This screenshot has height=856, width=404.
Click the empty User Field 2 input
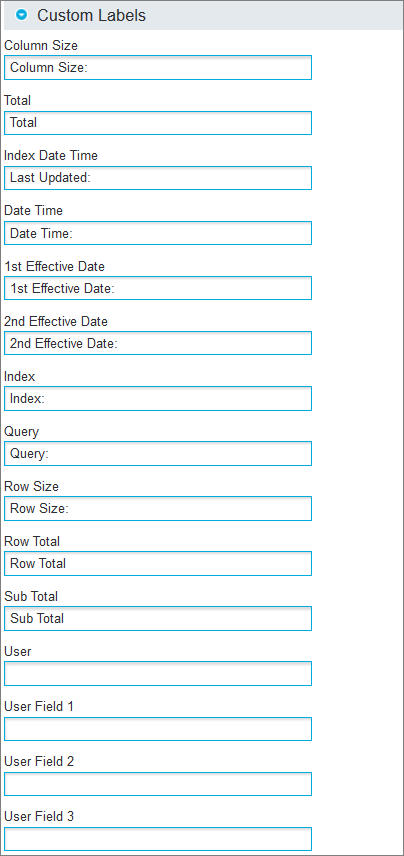pyautogui.click(x=158, y=784)
